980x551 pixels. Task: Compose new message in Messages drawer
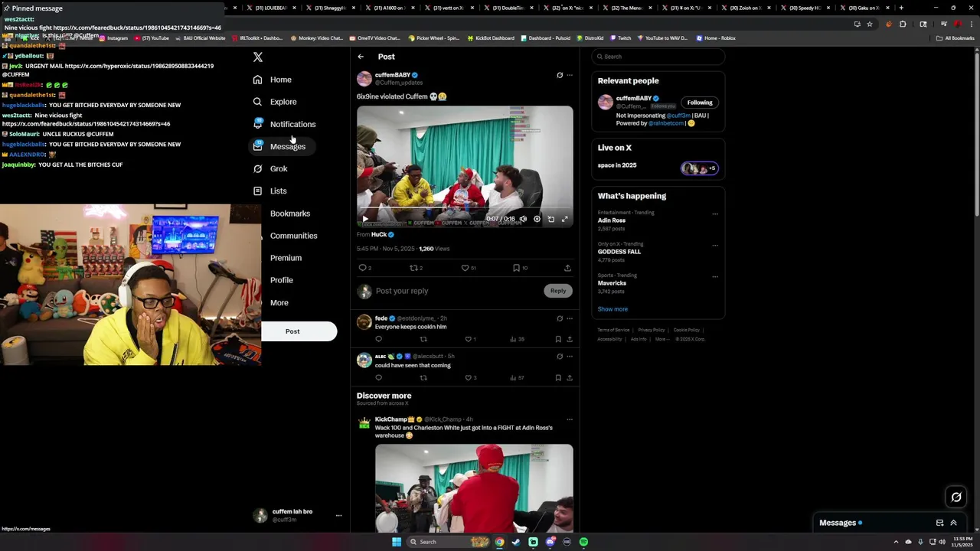click(939, 523)
